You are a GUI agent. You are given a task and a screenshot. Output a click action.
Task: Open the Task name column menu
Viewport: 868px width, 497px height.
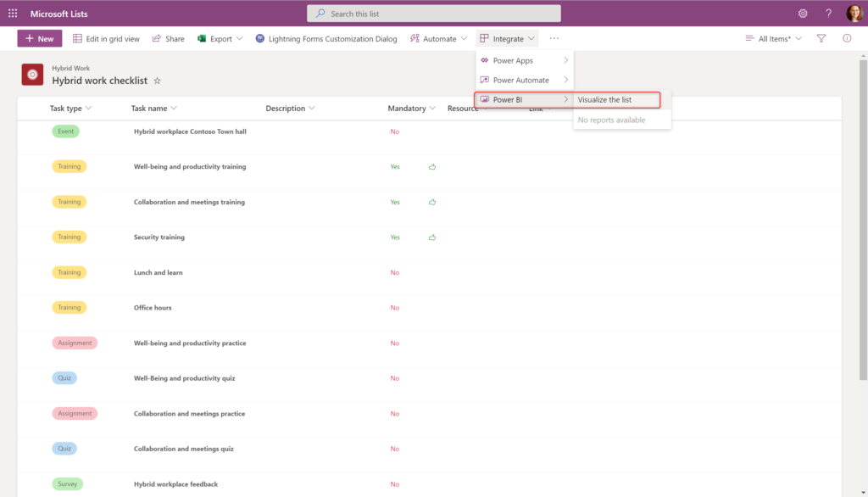[154, 108]
